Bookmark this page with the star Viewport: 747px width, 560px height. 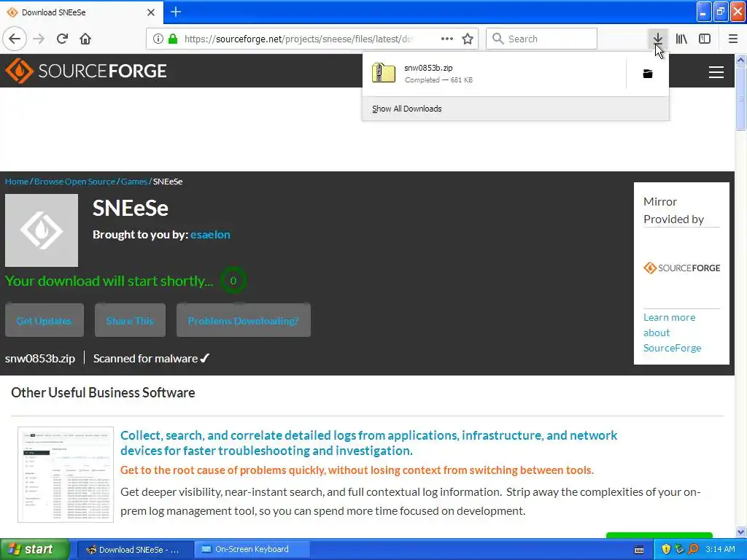click(468, 39)
